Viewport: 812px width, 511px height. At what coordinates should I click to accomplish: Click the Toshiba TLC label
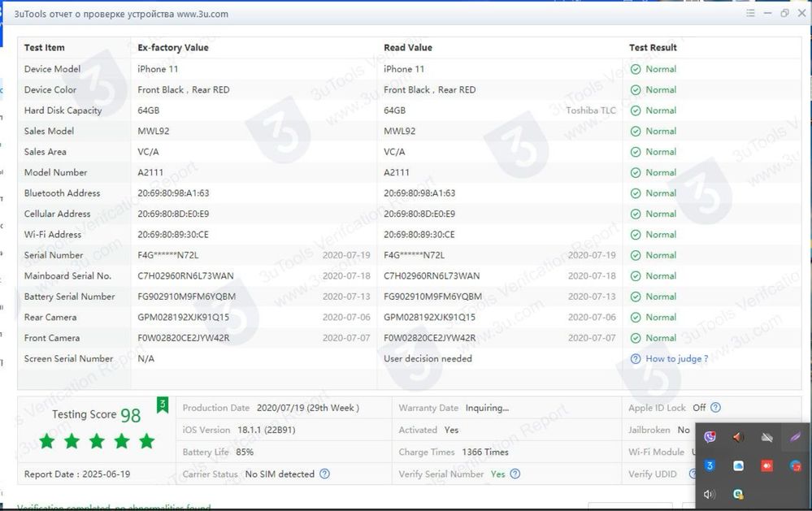pos(591,110)
